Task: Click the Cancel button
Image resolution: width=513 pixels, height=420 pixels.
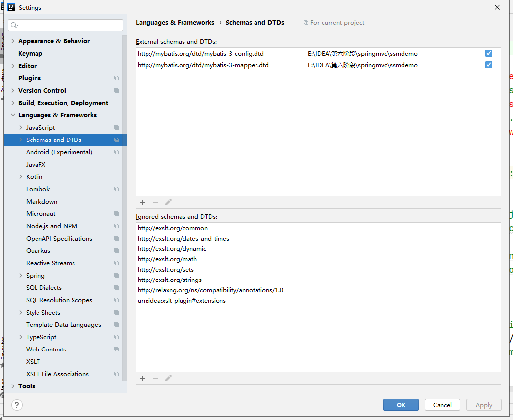Action: click(442, 405)
